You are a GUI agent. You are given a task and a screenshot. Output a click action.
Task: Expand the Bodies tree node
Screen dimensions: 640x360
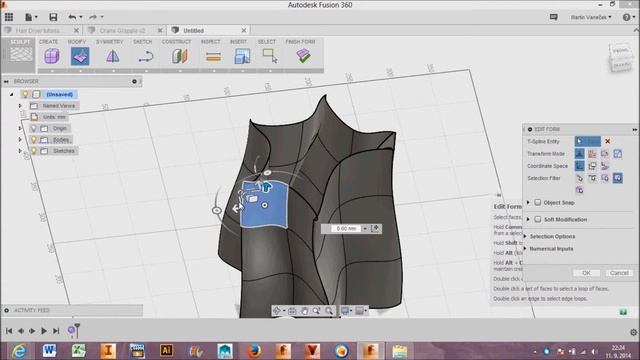tap(20, 140)
